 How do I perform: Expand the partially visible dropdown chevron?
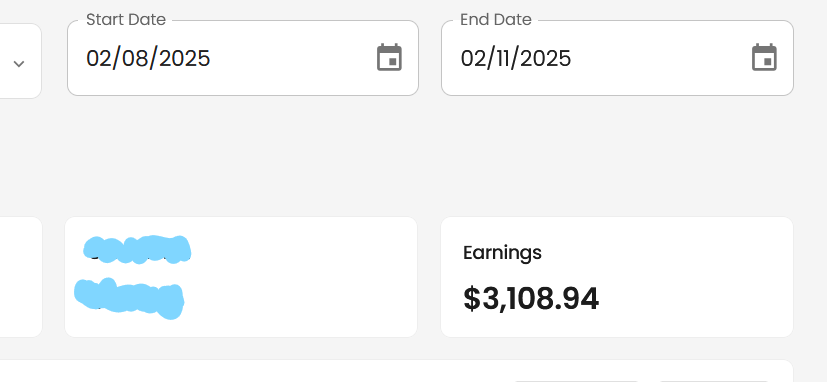19,64
